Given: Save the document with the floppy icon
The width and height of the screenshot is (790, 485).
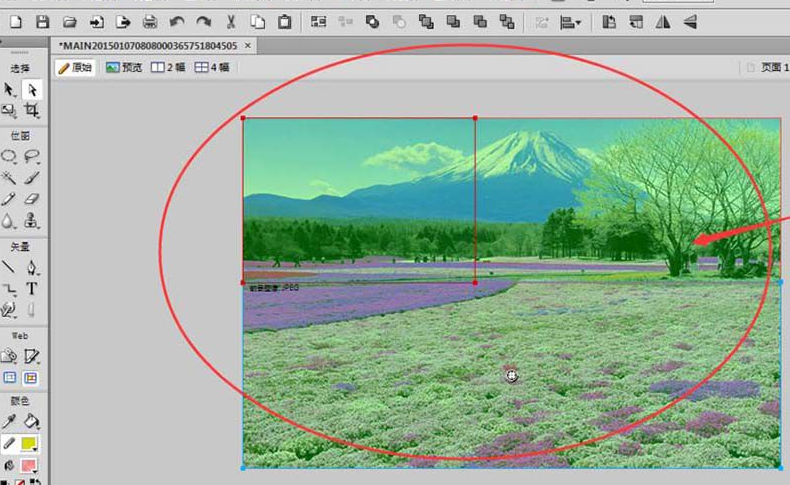Looking at the screenshot, I should 42,21.
